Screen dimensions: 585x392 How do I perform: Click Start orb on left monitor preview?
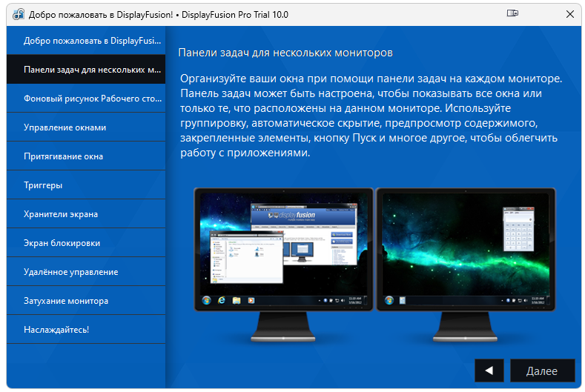pyautogui.click(x=206, y=300)
